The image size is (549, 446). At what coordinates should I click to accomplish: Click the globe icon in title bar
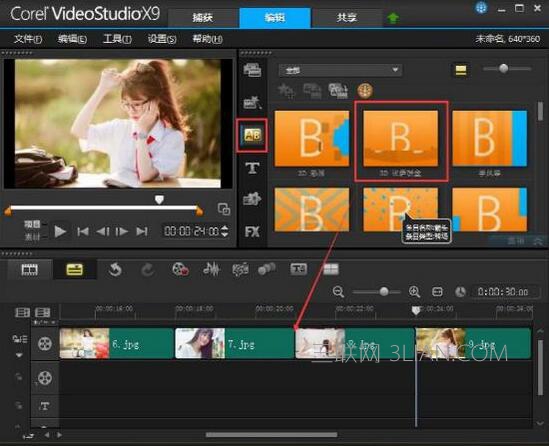tap(481, 8)
